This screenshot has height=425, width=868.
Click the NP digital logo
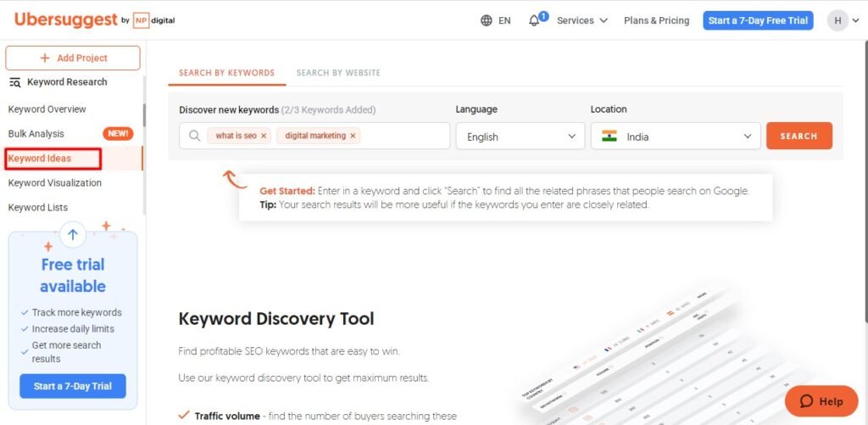pyautogui.click(x=154, y=20)
